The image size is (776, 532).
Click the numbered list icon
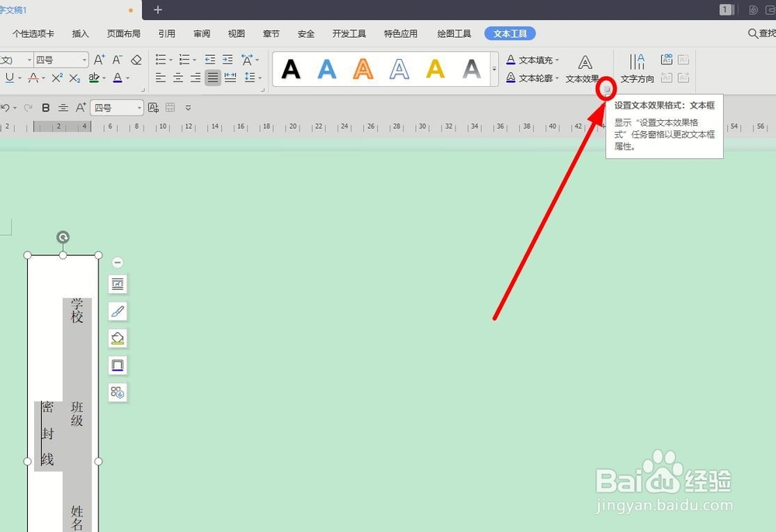coord(184,60)
